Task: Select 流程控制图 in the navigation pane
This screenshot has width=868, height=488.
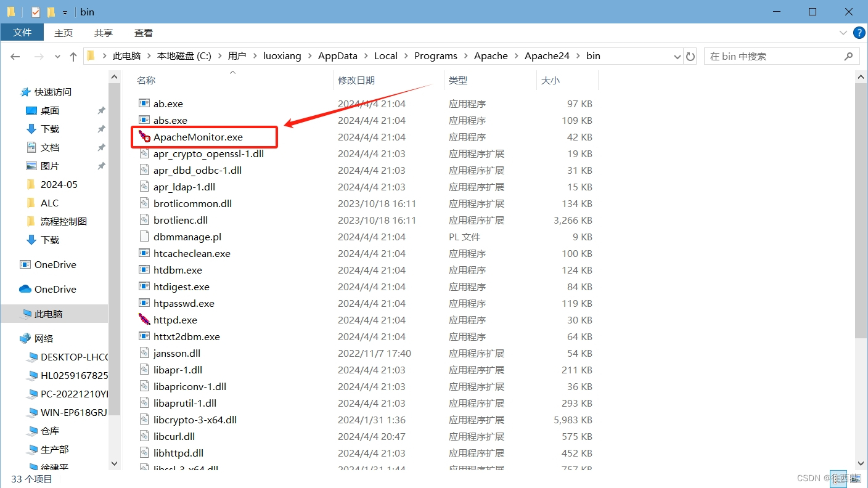Action: pos(63,221)
